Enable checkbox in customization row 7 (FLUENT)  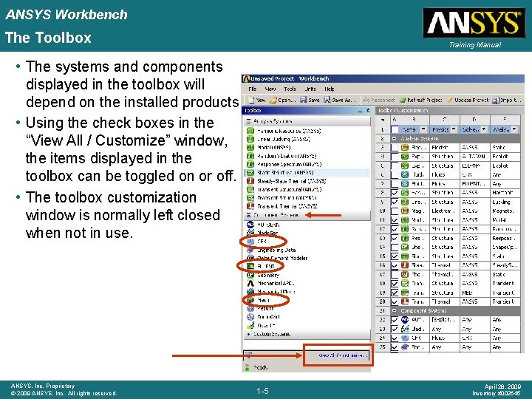point(395,184)
